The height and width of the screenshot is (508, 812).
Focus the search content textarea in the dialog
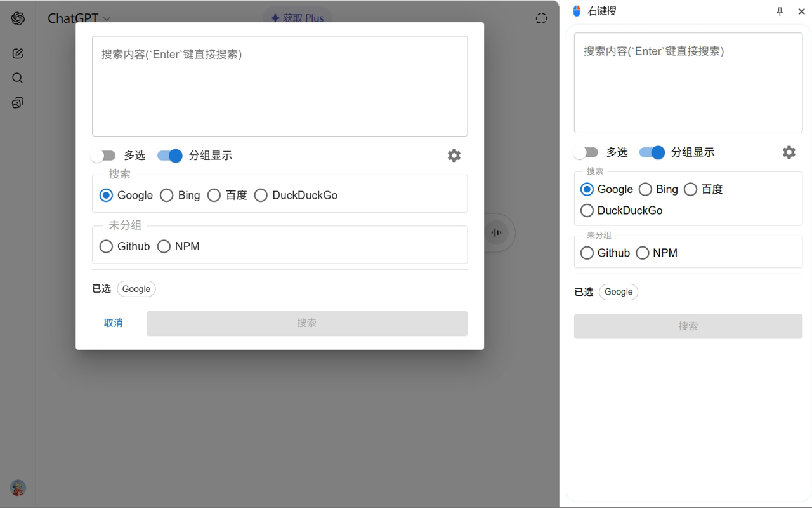click(x=280, y=86)
